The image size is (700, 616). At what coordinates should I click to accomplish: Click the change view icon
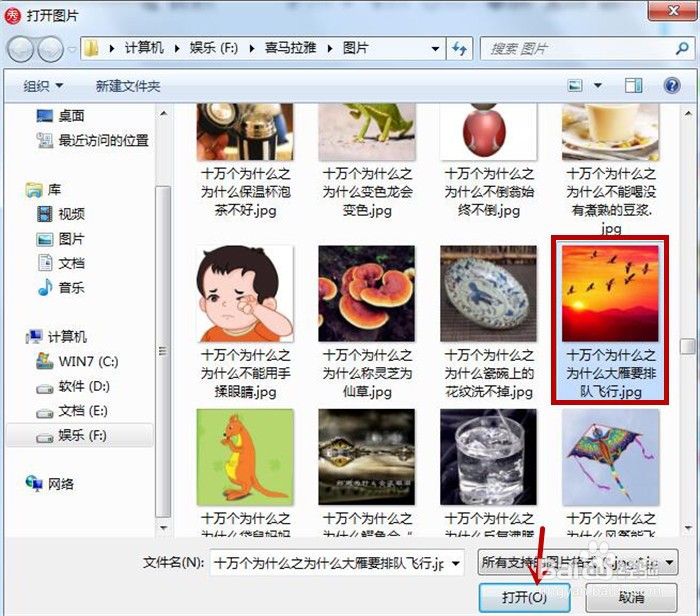575,85
